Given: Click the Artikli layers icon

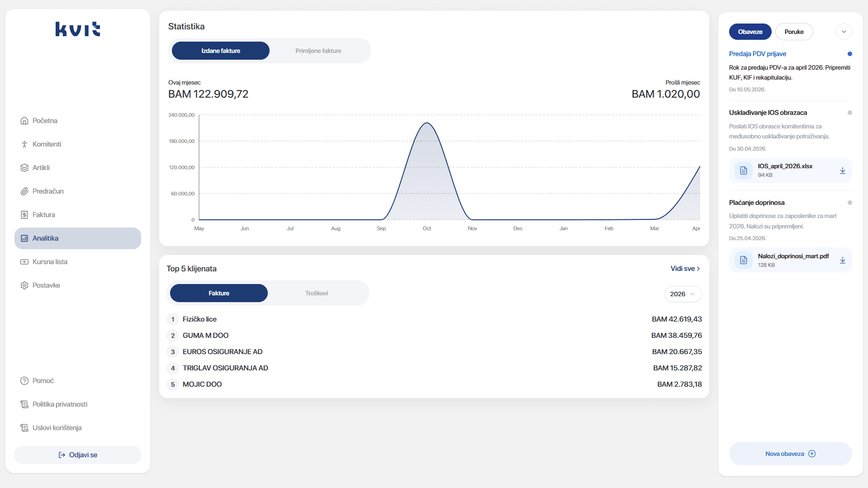Looking at the screenshot, I should 24,168.
